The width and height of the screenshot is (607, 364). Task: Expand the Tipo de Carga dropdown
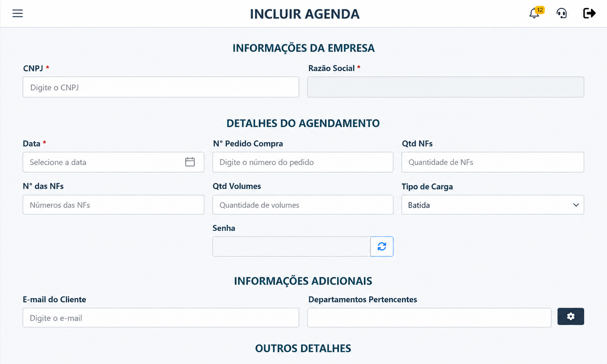pos(492,205)
